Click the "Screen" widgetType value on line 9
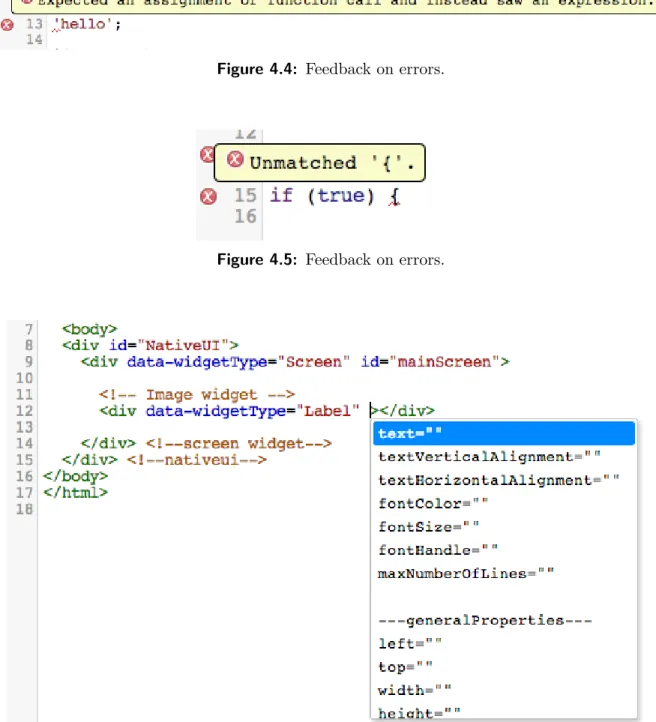 pos(313,362)
